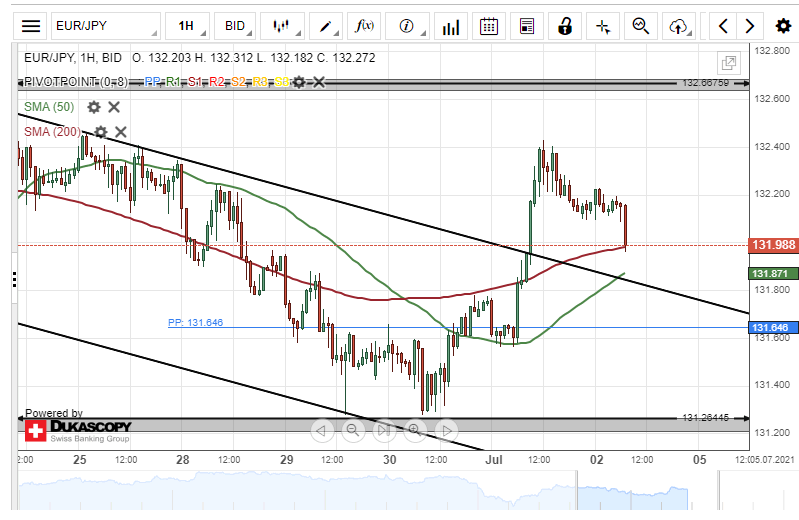Click the bar chart volume icon

(450, 26)
